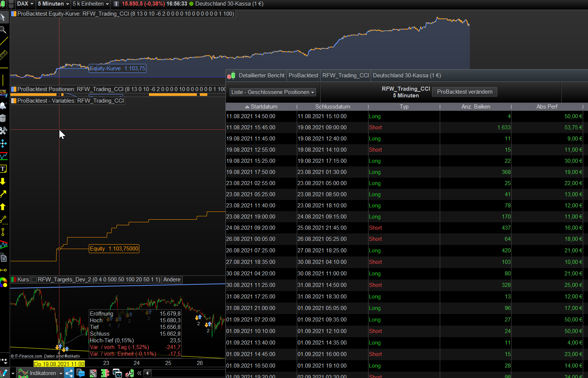Open the ProBacktest - Variables panel label
The height and width of the screenshot is (378, 588).
(71, 101)
